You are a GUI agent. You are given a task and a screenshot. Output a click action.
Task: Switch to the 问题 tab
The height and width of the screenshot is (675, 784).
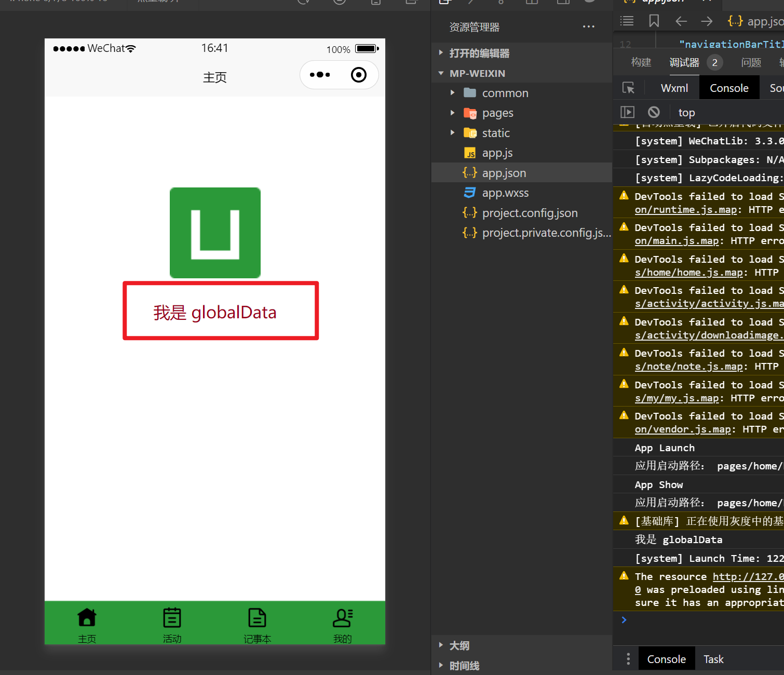751,63
